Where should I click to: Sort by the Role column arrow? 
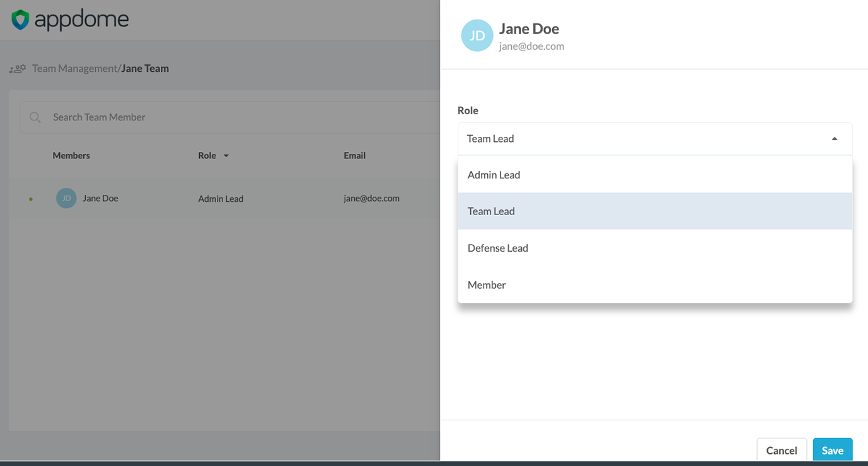[x=226, y=156]
